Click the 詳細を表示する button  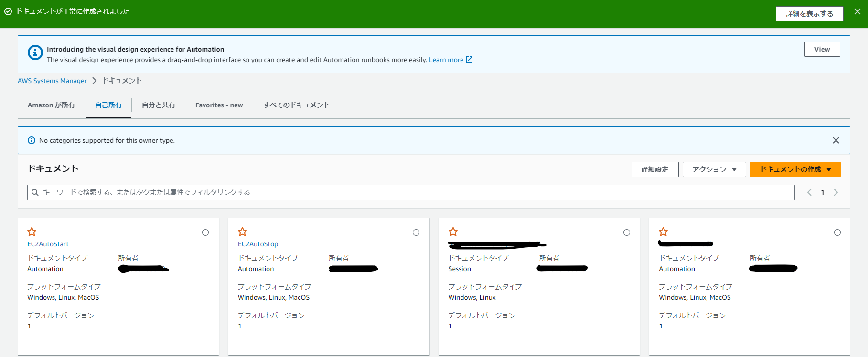(x=810, y=14)
